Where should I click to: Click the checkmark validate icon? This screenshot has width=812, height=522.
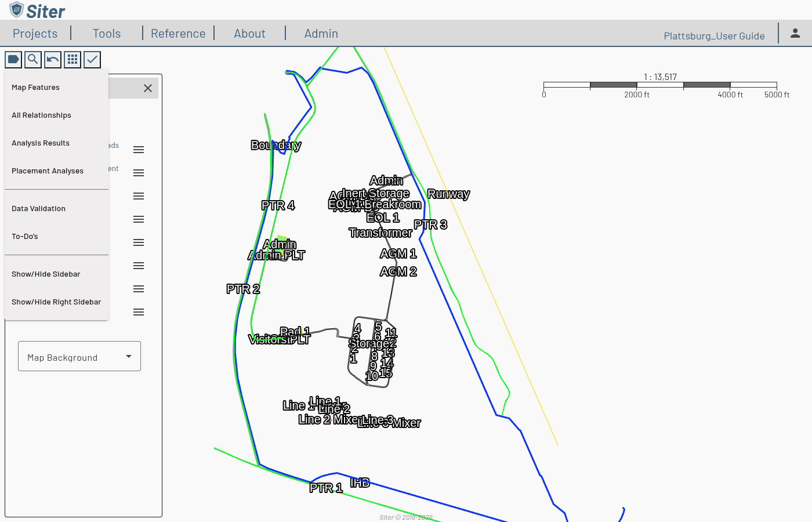coord(92,59)
